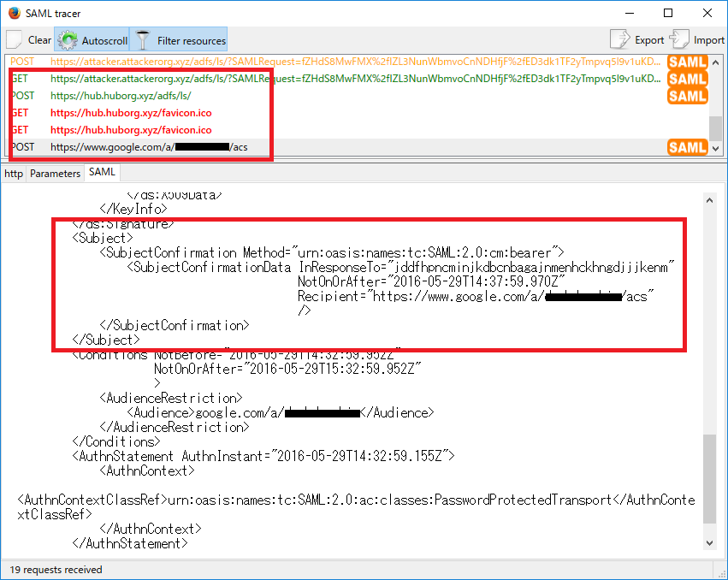Click the Clear page icon
The width and height of the screenshot is (728, 580).
[x=14, y=40]
